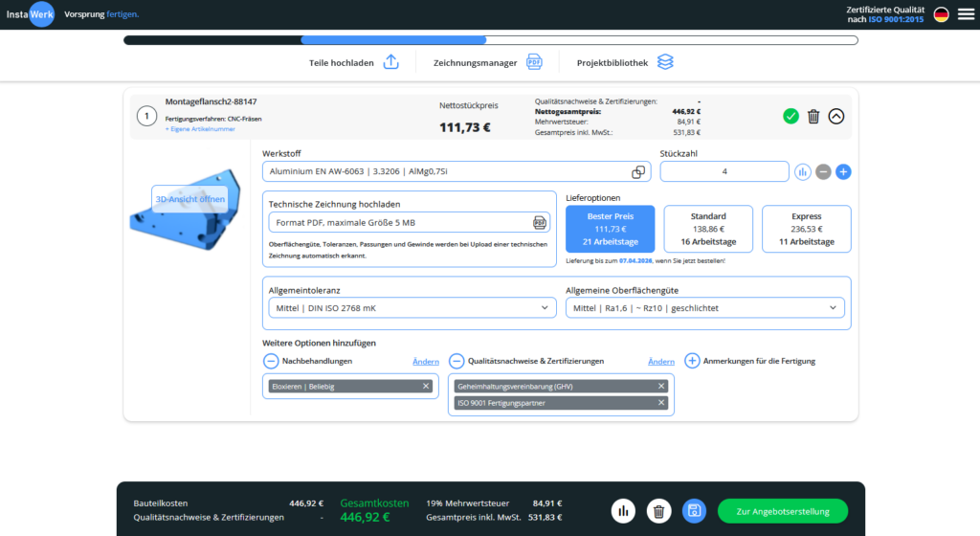Screen dimensions: 980x536
Task: Expand the Allgemeine Oberflächengüte dropdown
Action: 705,308
